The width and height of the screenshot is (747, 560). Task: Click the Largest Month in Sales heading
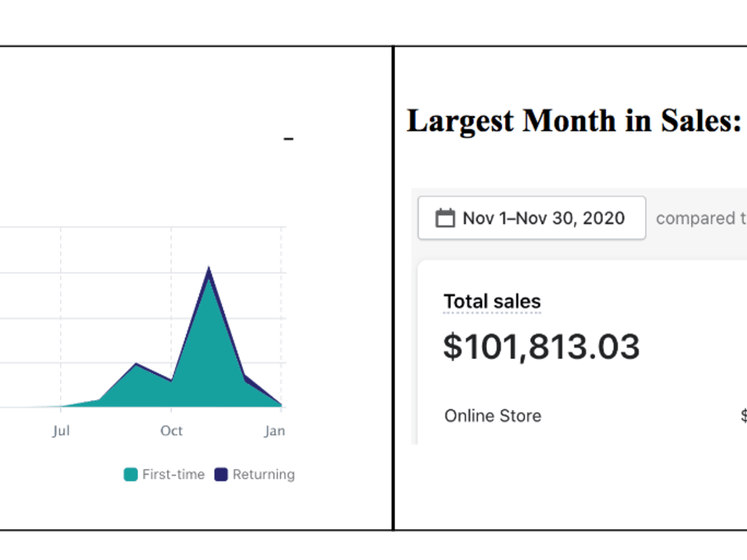point(574,120)
